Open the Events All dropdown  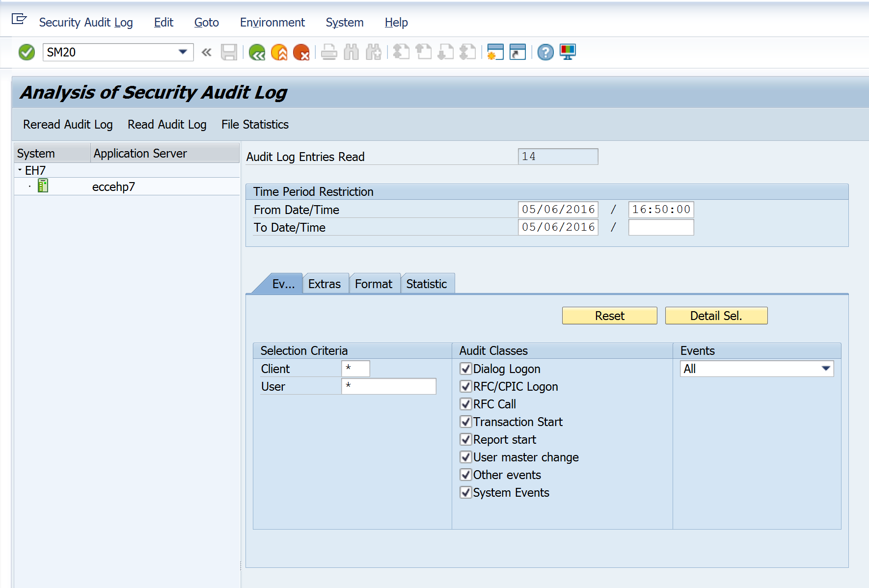point(826,369)
